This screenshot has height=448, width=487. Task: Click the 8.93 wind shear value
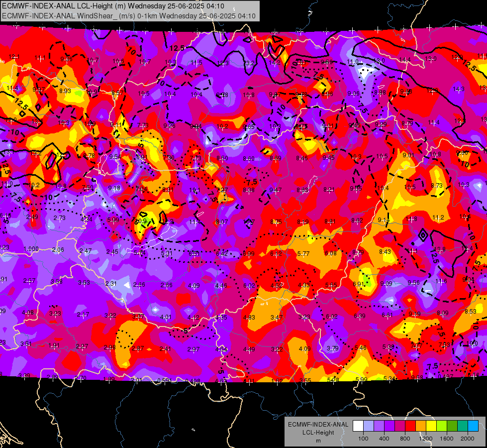coord(65,91)
